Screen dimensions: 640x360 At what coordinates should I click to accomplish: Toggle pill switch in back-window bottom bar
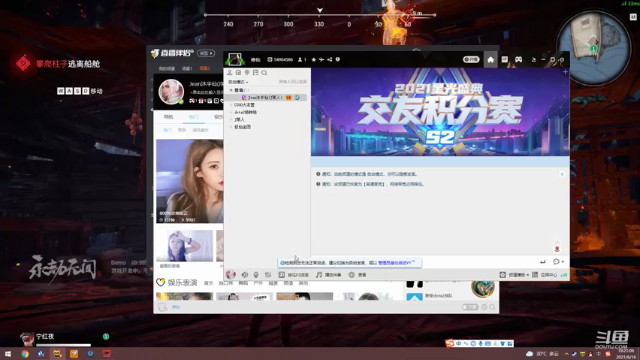click(470, 307)
